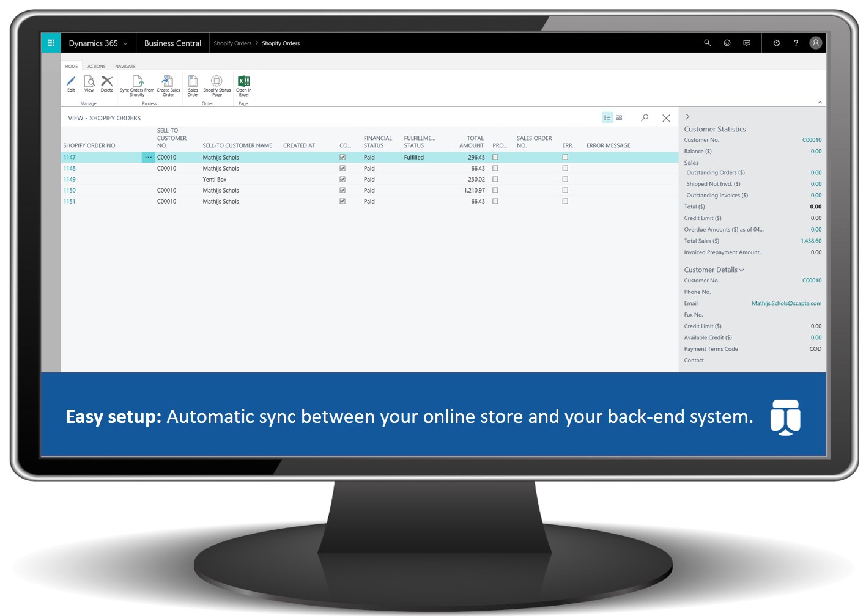The height and width of the screenshot is (616, 866).
Task: Open customer C00010 link in Customer Details
Action: [812, 280]
